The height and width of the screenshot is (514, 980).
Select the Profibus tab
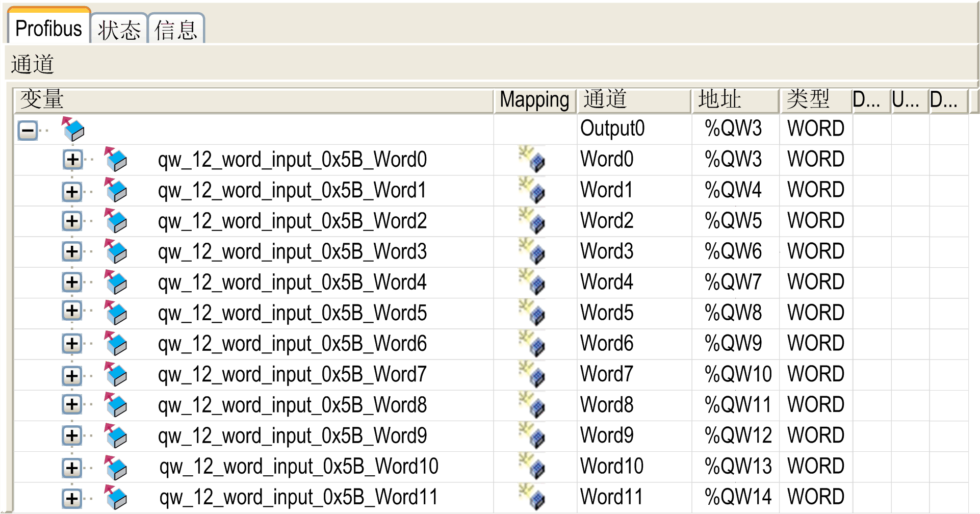[x=48, y=29]
